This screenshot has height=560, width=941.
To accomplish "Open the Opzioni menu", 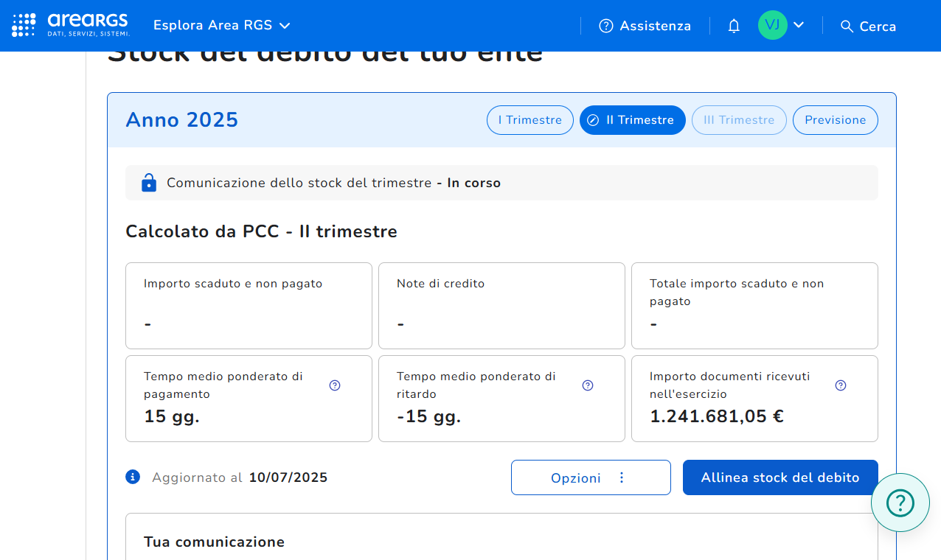I will click(x=591, y=477).
